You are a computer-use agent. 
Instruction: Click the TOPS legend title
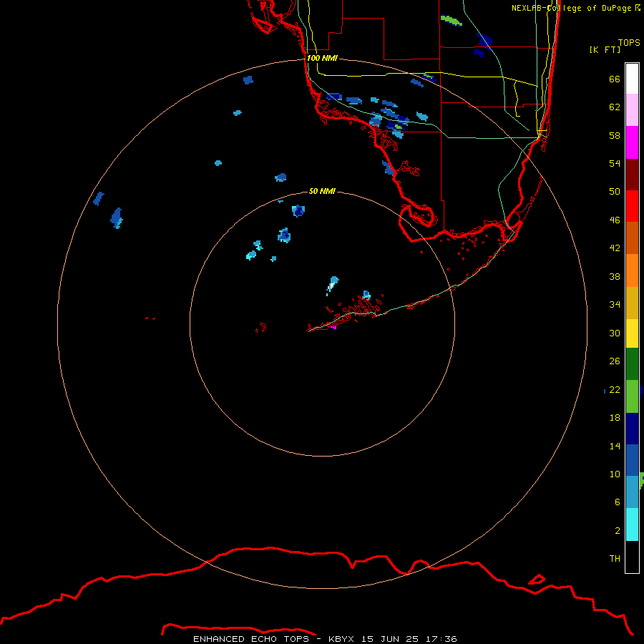click(x=629, y=42)
